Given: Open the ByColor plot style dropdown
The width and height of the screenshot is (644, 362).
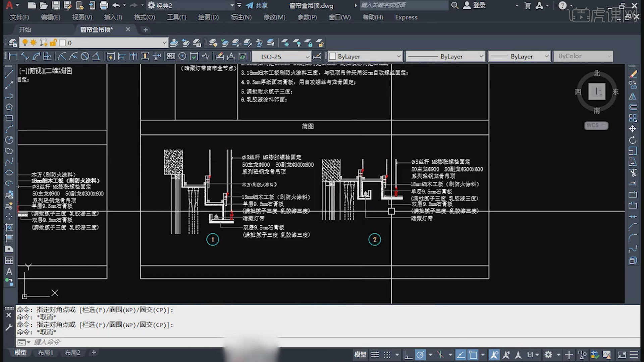Looking at the screenshot, I should 583,56.
